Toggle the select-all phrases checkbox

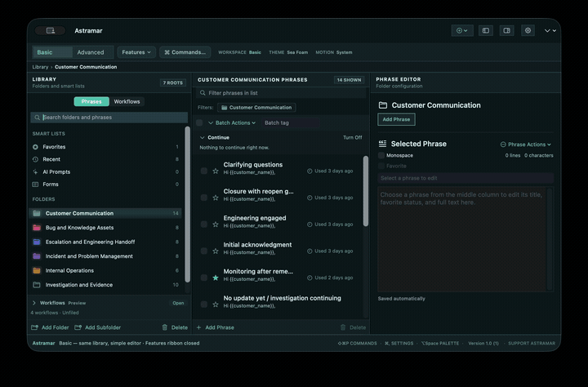199,122
